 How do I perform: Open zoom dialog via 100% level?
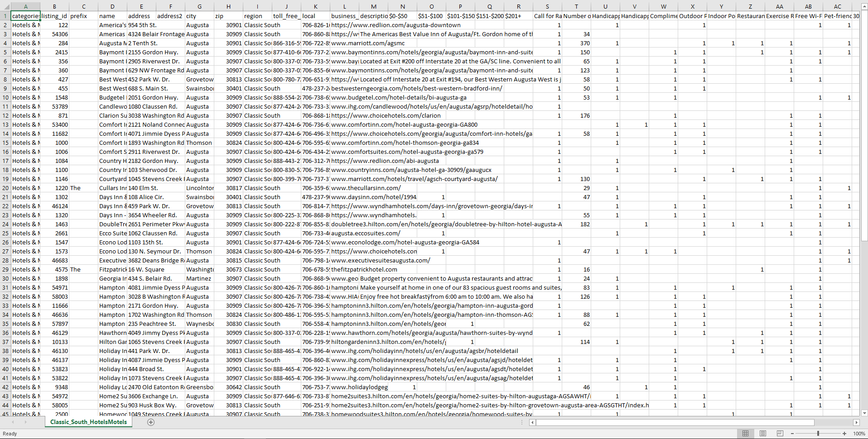tap(859, 434)
